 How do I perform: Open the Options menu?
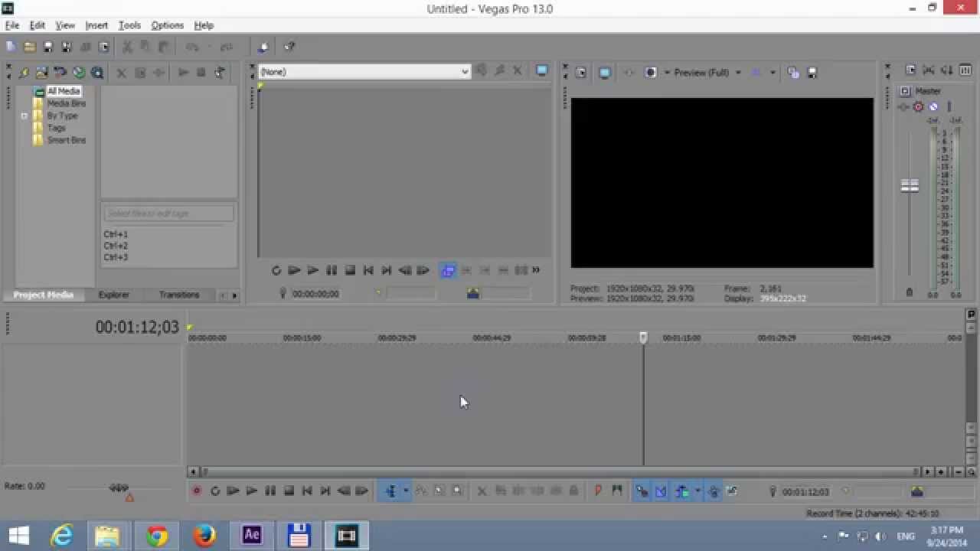(167, 25)
